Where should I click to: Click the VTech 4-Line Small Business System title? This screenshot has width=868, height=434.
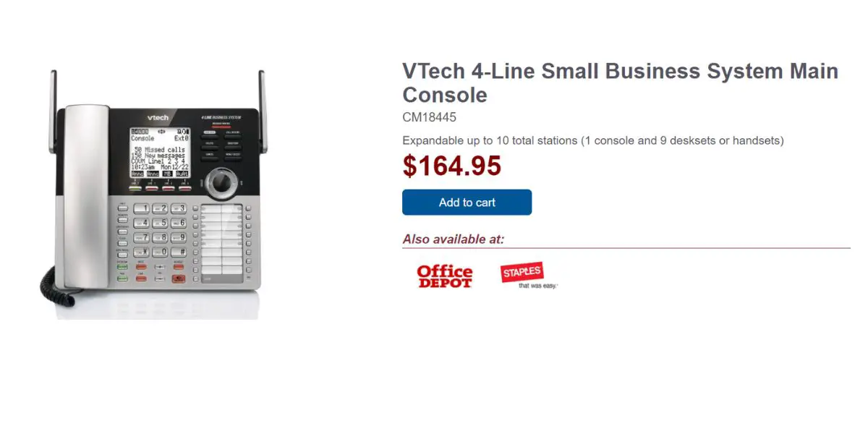pos(620,83)
